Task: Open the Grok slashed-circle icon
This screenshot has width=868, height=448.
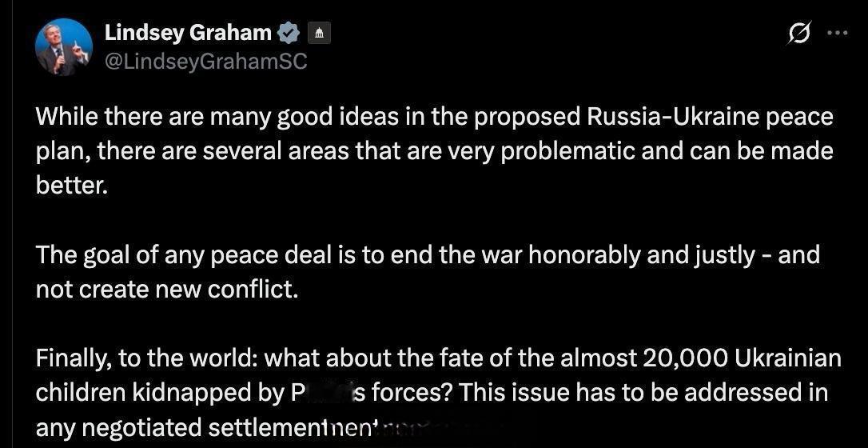Action: [800, 34]
